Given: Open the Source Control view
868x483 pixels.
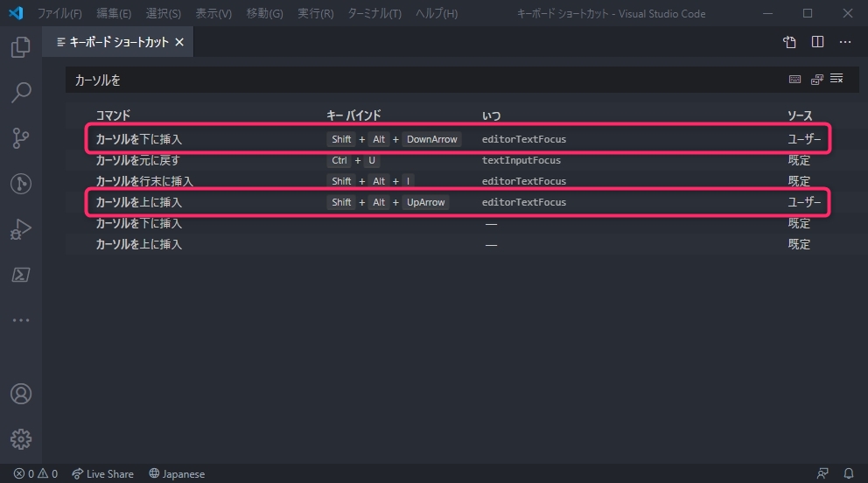Looking at the screenshot, I should pos(21,137).
